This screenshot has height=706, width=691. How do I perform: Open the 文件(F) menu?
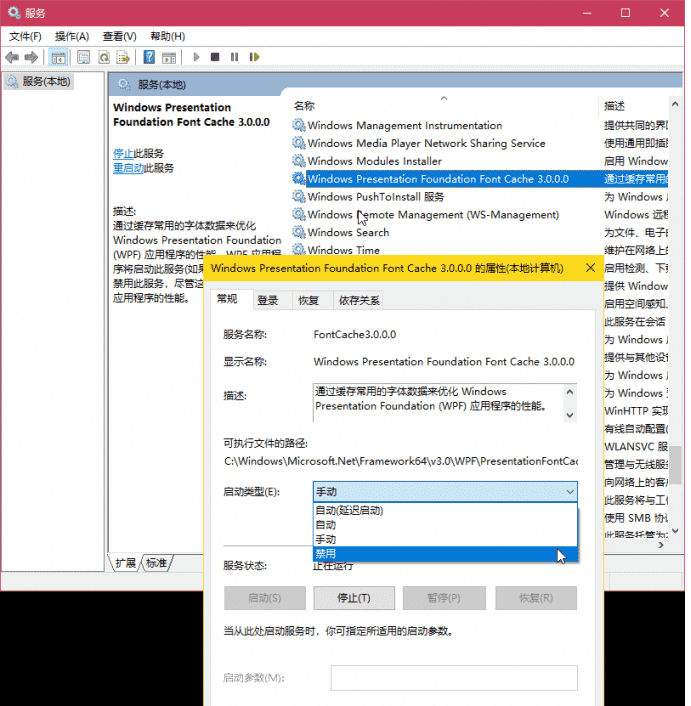[25, 36]
